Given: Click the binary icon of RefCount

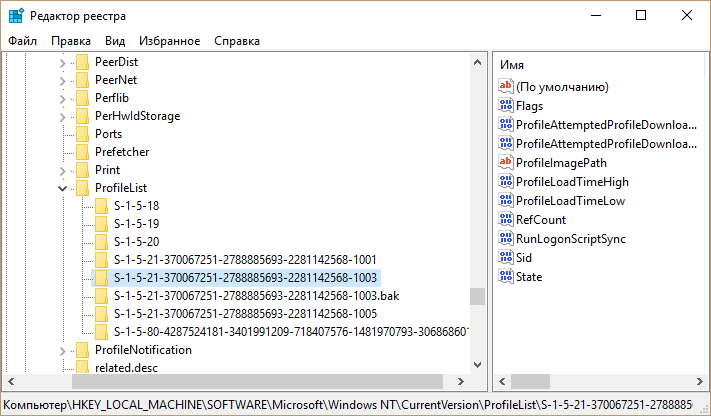Looking at the screenshot, I should coord(506,220).
